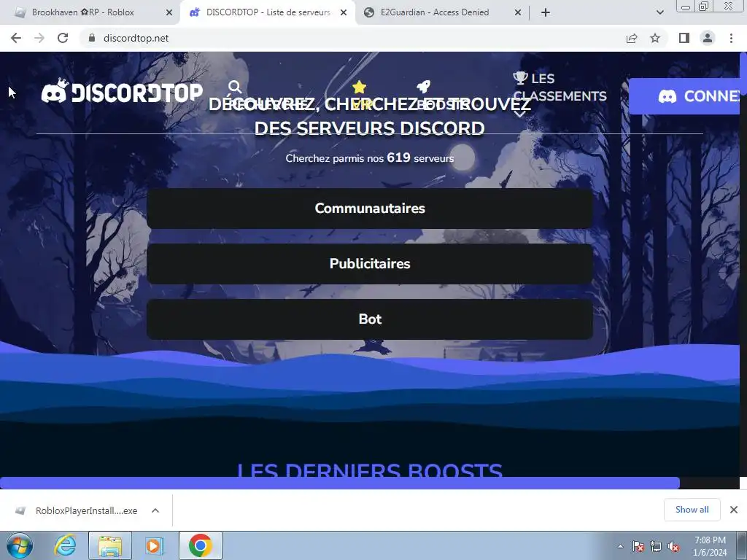Dismiss the downloads bar
Screen dimensions: 747x560
(x=734, y=510)
